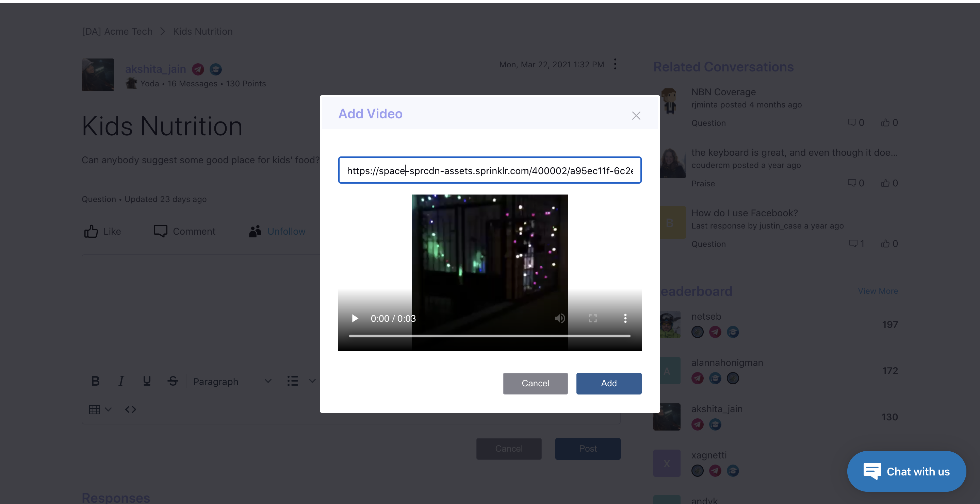Click the Unfollow link
The height and width of the screenshot is (504, 980).
[x=286, y=231]
